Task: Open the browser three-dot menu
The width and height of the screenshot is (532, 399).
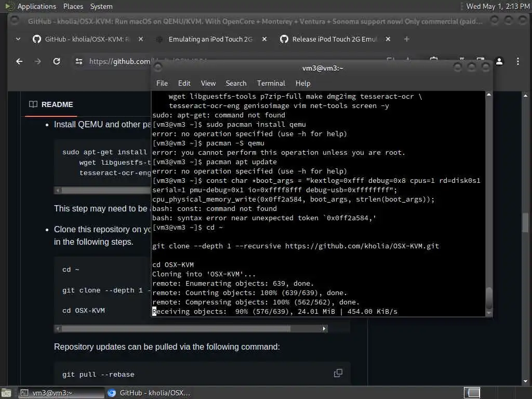Action: pyautogui.click(x=518, y=61)
